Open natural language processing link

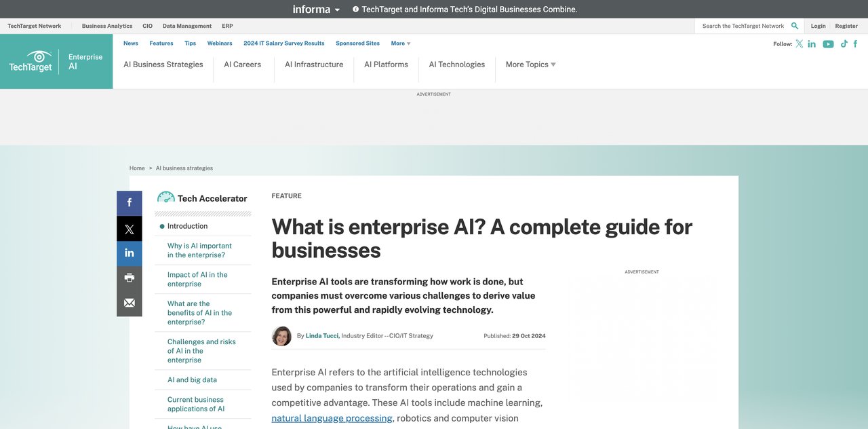(x=332, y=418)
